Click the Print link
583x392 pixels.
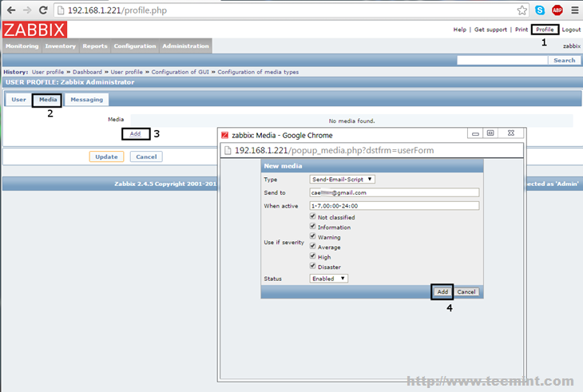pyautogui.click(x=522, y=30)
